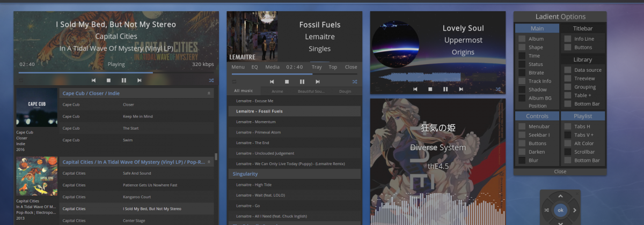Toggle the Scrollbar playlist checkbox

(568, 152)
